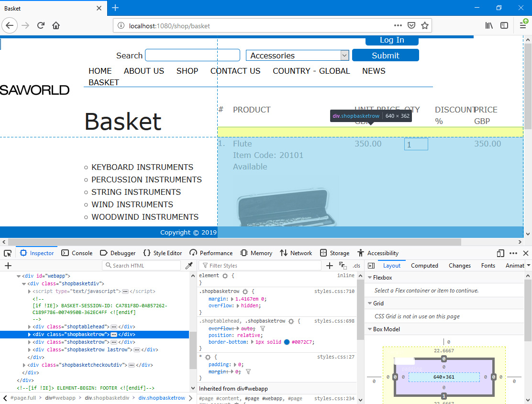Toggle the three-pane inspector mode
The image size is (532, 404).
371,266
